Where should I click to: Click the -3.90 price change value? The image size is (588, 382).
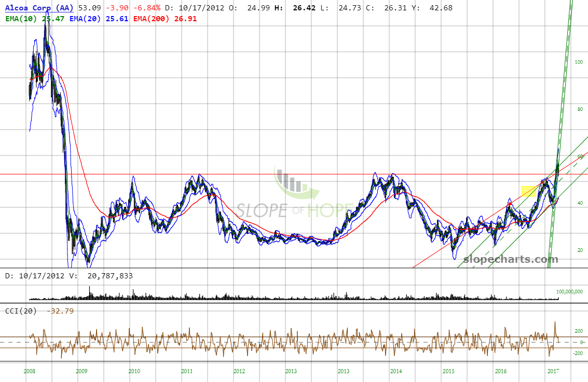[117, 8]
